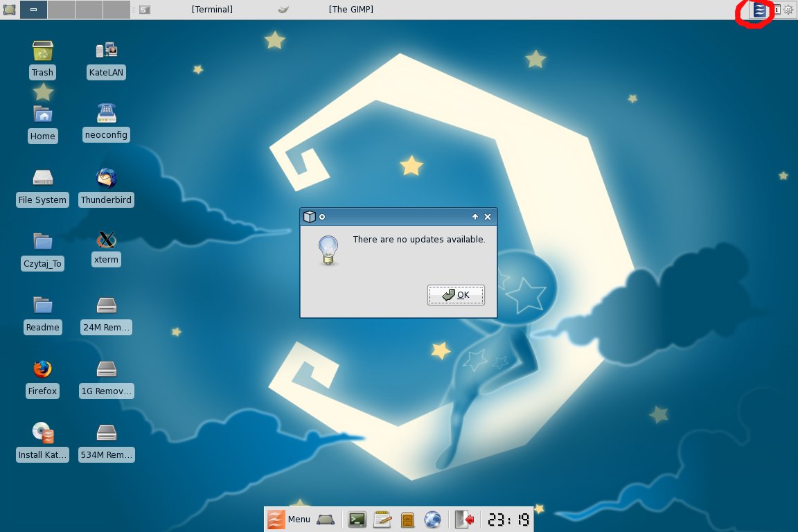Launch terminal from the bottom panel
The width and height of the screenshot is (798, 532).
357,520
